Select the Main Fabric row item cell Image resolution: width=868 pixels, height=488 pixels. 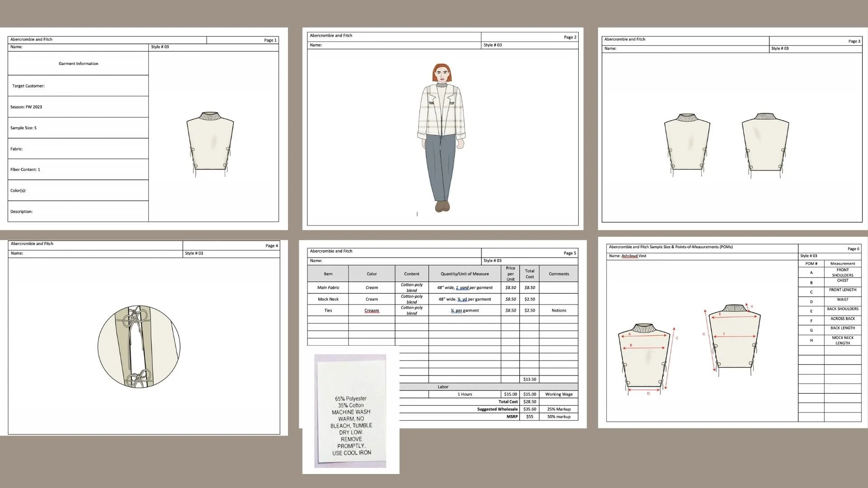click(328, 288)
